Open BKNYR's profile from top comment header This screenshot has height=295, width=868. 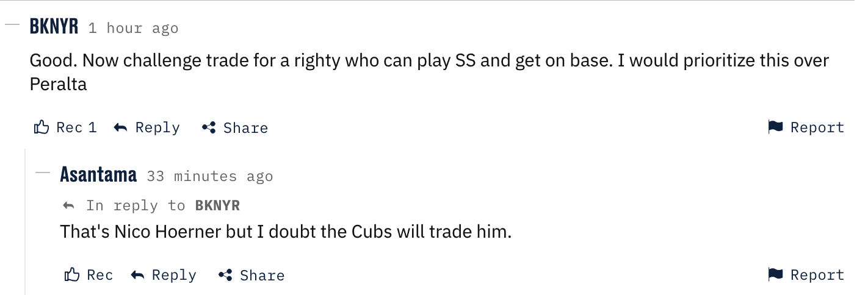pos(54,27)
